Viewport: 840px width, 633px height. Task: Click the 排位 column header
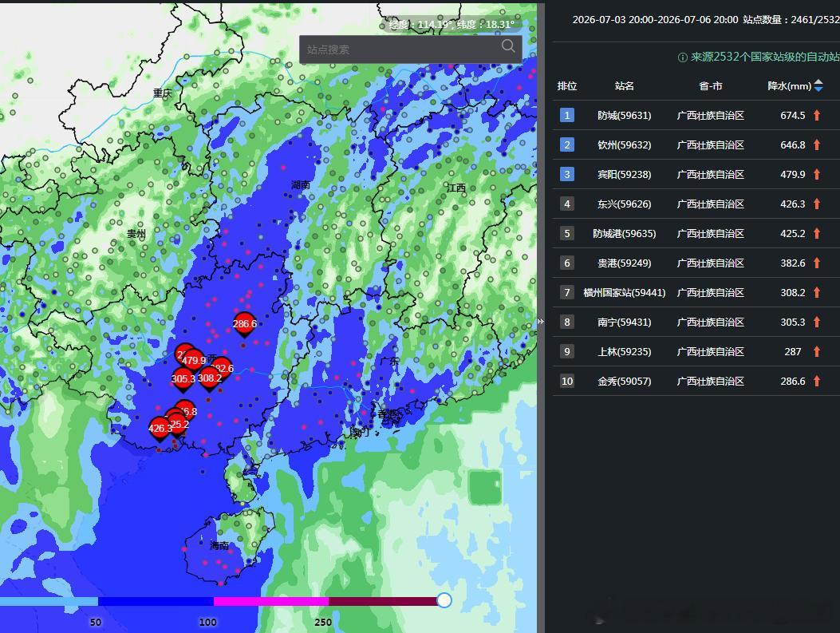tap(567, 85)
